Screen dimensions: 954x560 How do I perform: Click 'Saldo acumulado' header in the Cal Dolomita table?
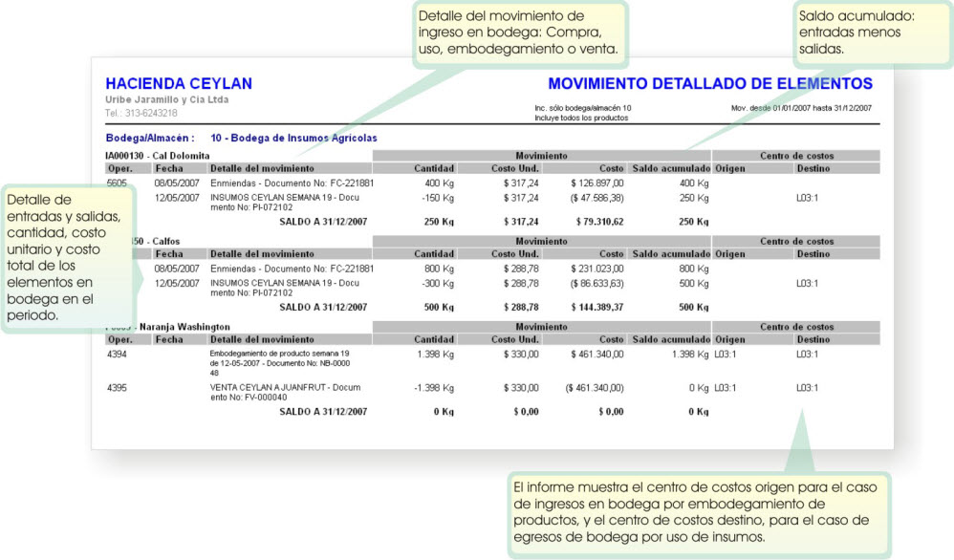pyautogui.click(x=671, y=168)
